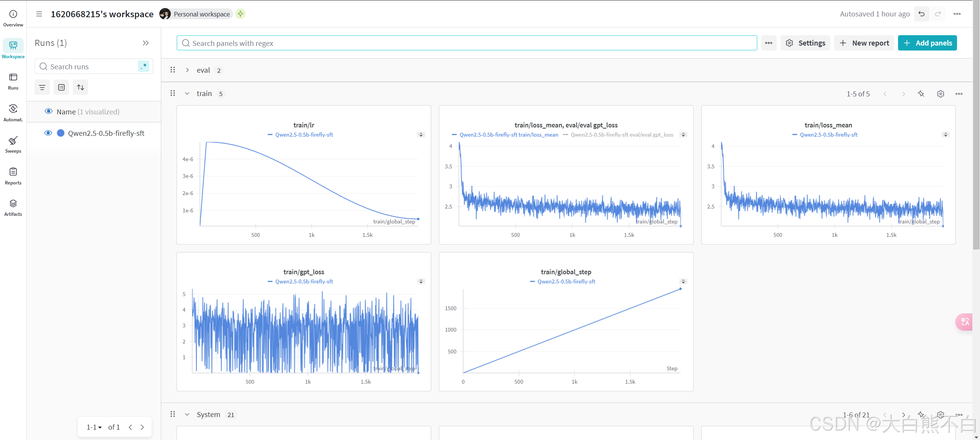The image size is (980, 440).
Task: Switch to the Runs tab in sidebar
Action: pyautogui.click(x=13, y=81)
